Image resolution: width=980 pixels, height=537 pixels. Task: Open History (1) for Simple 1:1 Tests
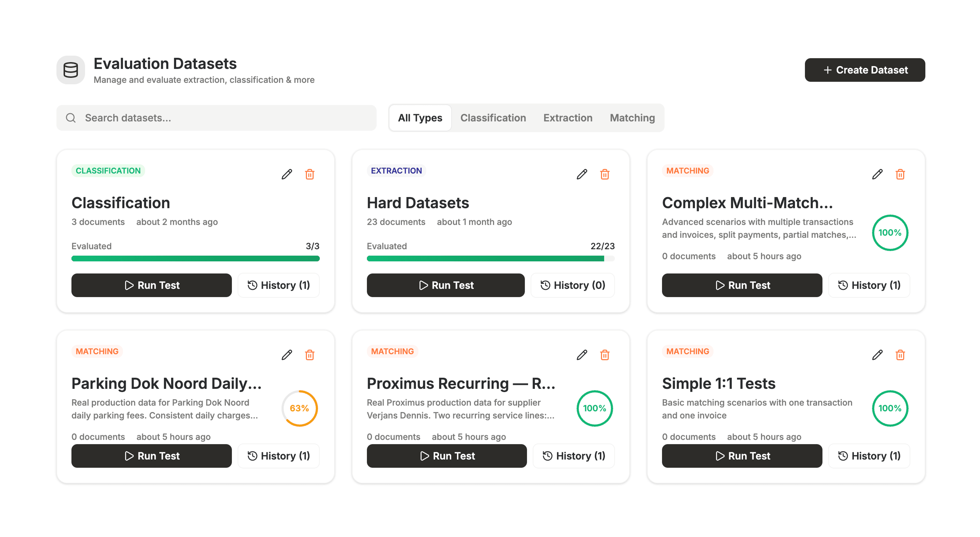coord(869,456)
